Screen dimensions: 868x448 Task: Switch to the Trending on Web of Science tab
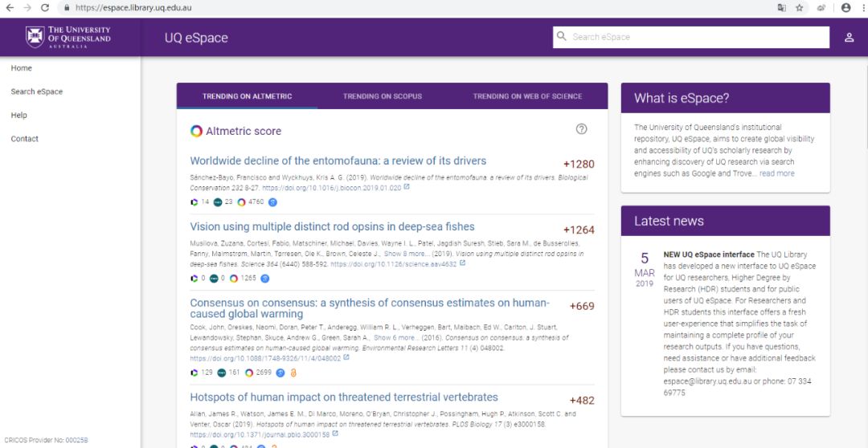(527, 96)
